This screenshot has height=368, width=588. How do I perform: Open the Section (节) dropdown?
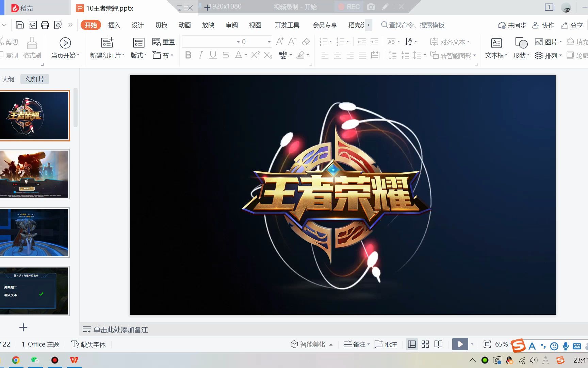click(163, 55)
